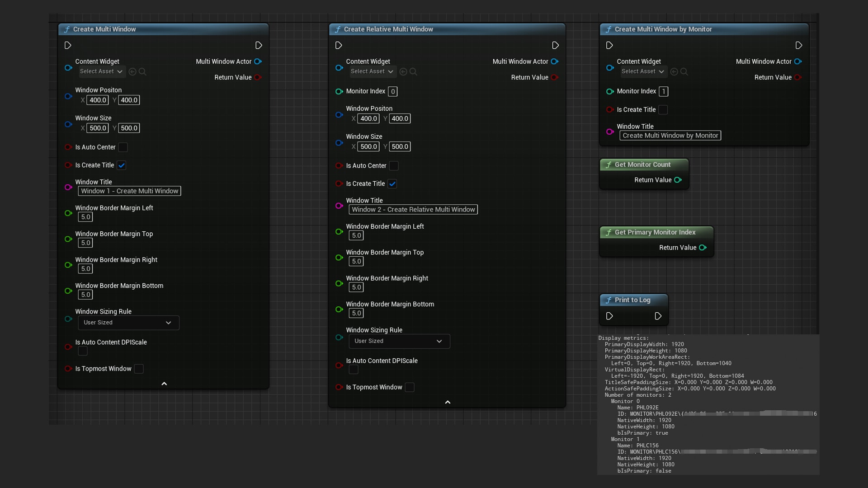The image size is (868, 488).
Task: Open Window Sizing Rule dropdown showing User Sized
Action: click(128, 323)
